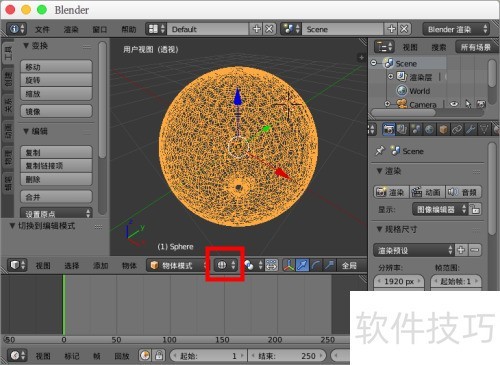
Task: Toggle the rotate manipulator arc icon
Action: (316, 265)
